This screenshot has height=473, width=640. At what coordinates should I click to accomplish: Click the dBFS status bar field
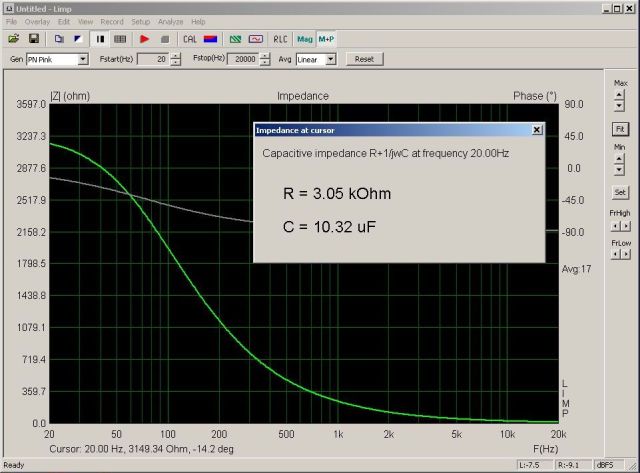click(609, 465)
